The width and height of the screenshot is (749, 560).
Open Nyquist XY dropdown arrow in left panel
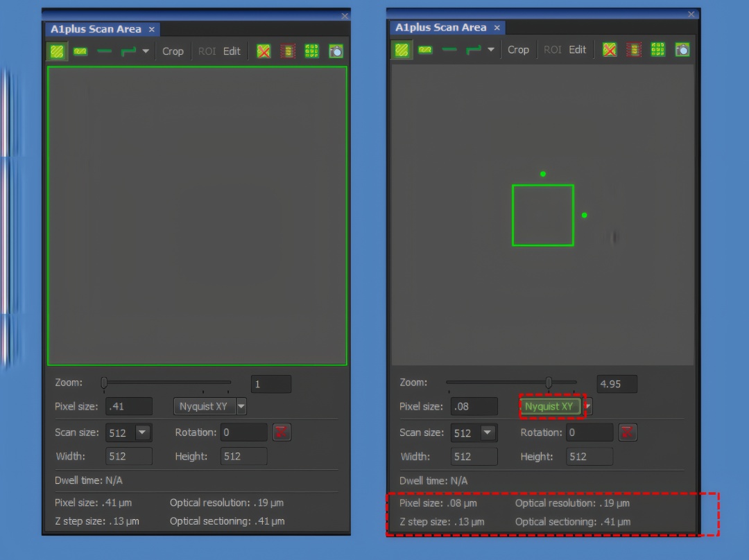click(x=242, y=406)
